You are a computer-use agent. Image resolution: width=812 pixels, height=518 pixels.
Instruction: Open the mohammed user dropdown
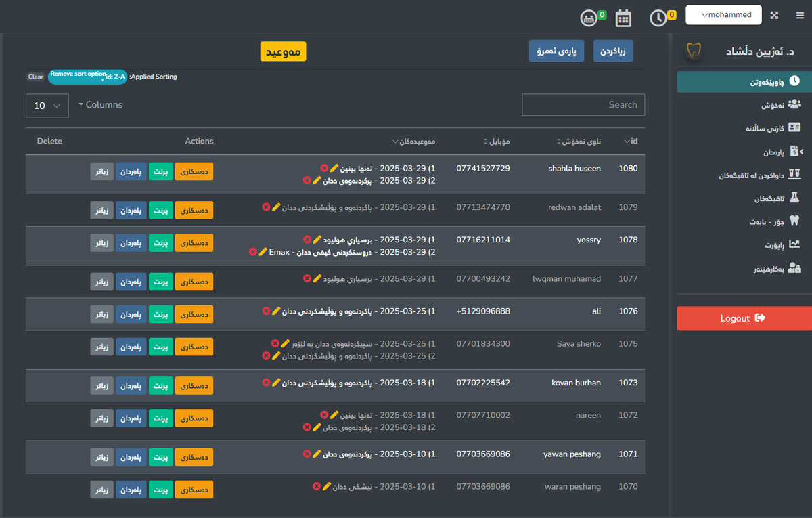723,15
